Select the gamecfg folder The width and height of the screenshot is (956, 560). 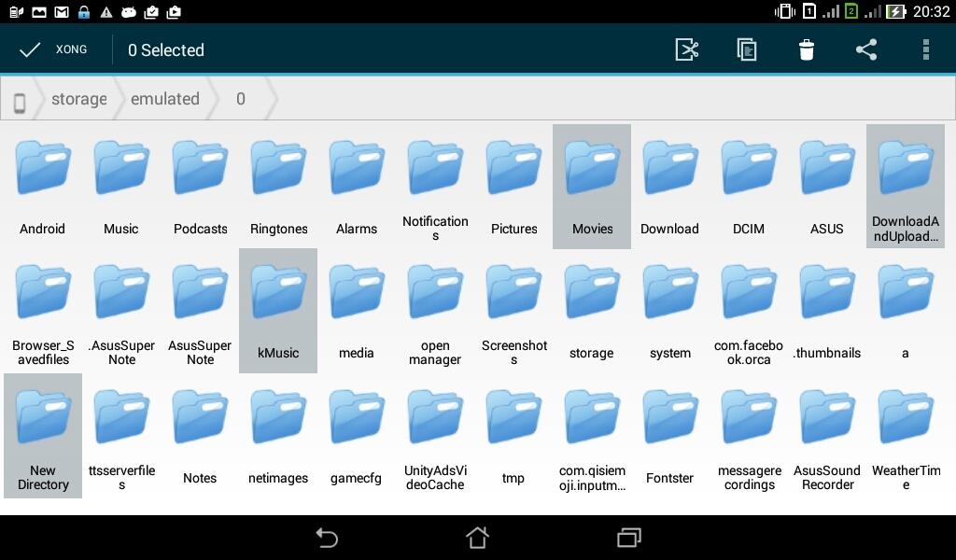tap(357, 436)
